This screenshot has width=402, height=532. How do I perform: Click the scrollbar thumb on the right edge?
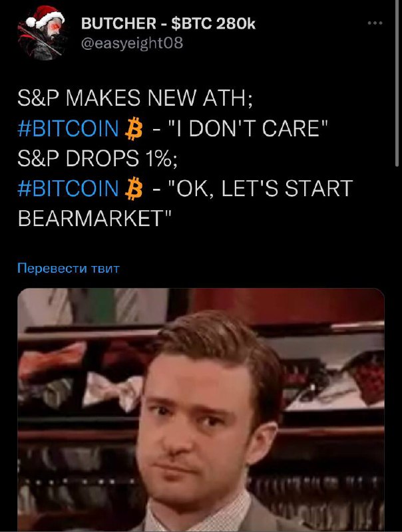point(397,83)
